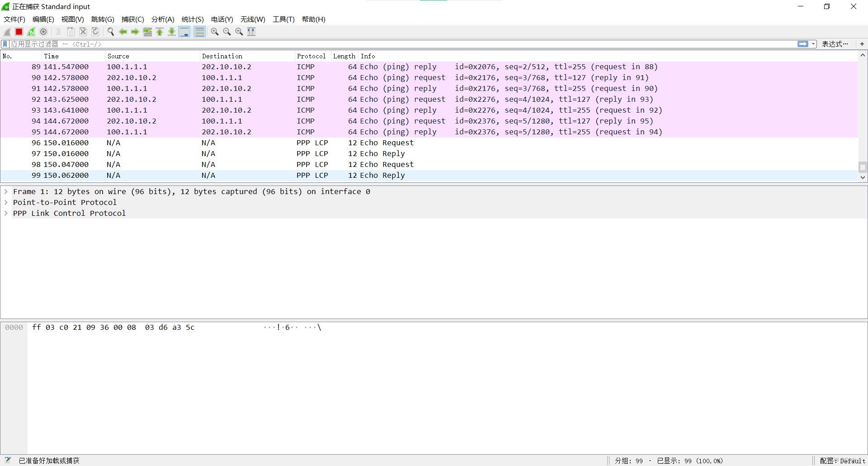The image size is (868, 466).
Task: Click packet list scrollbar down arrow
Action: [x=863, y=177]
